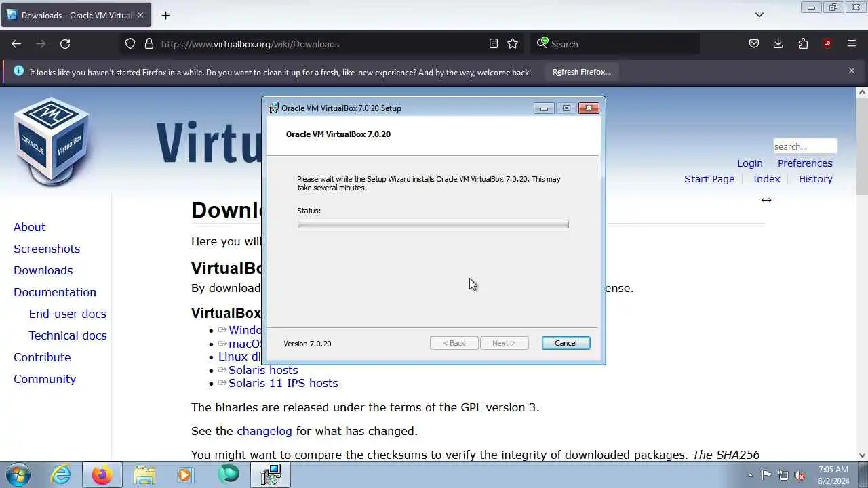The height and width of the screenshot is (488, 868).
Task: Open Documentation sidebar link
Action: click(55, 292)
